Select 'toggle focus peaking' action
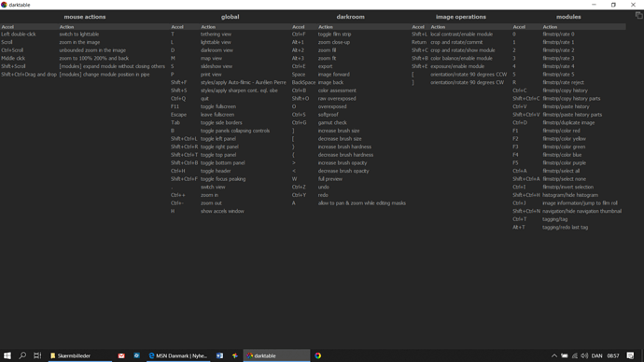The image size is (644, 362). pos(223,179)
